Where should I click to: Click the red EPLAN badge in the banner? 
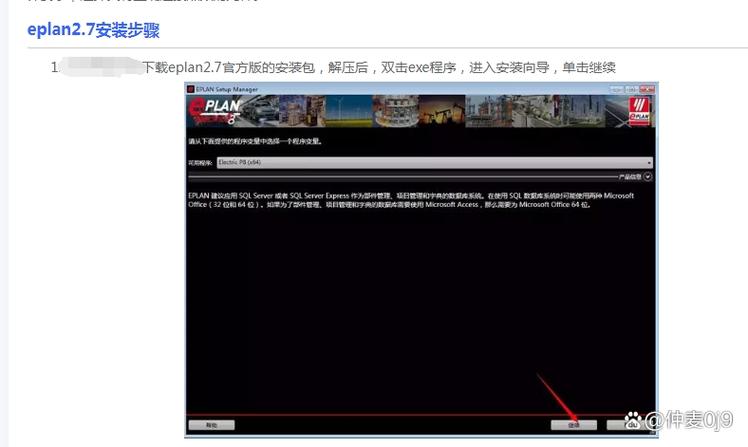pyautogui.click(x=639, y=111)
